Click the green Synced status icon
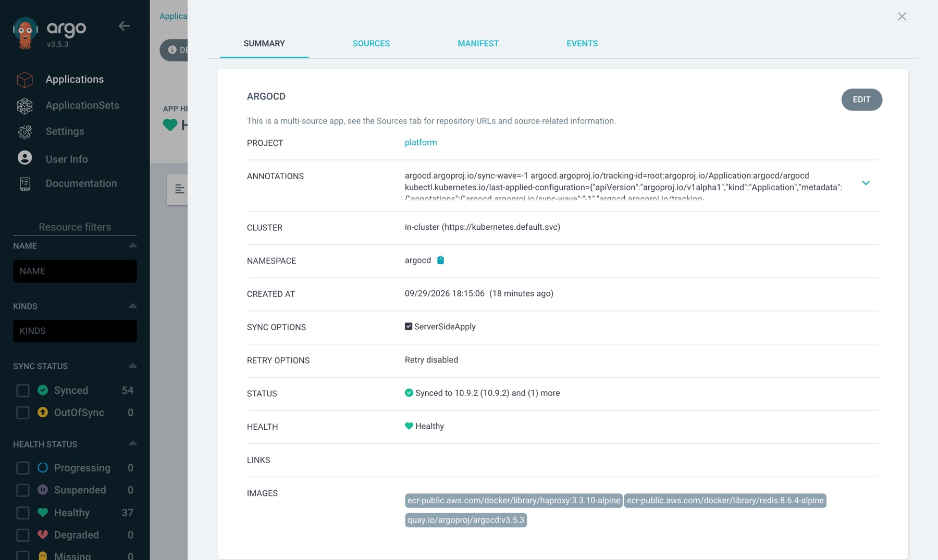 [43, 390]
